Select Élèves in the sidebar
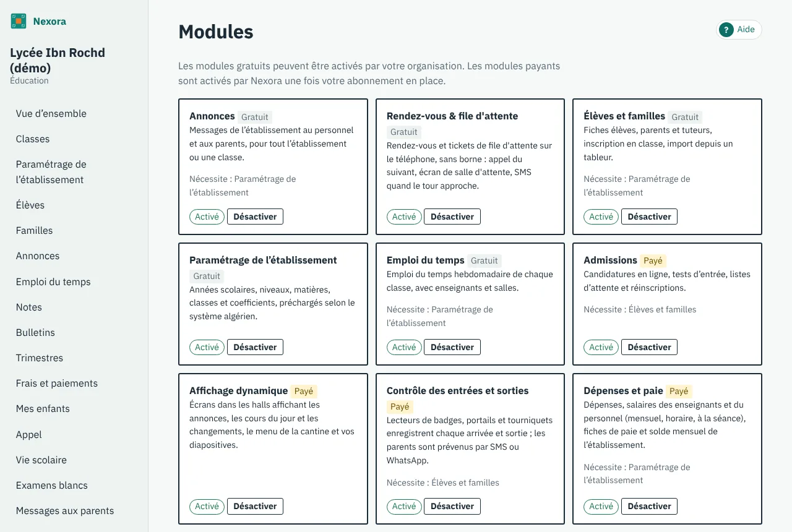The height and width of the screenshot is (532, 792). pyautogui.click(x=30, y=205)
